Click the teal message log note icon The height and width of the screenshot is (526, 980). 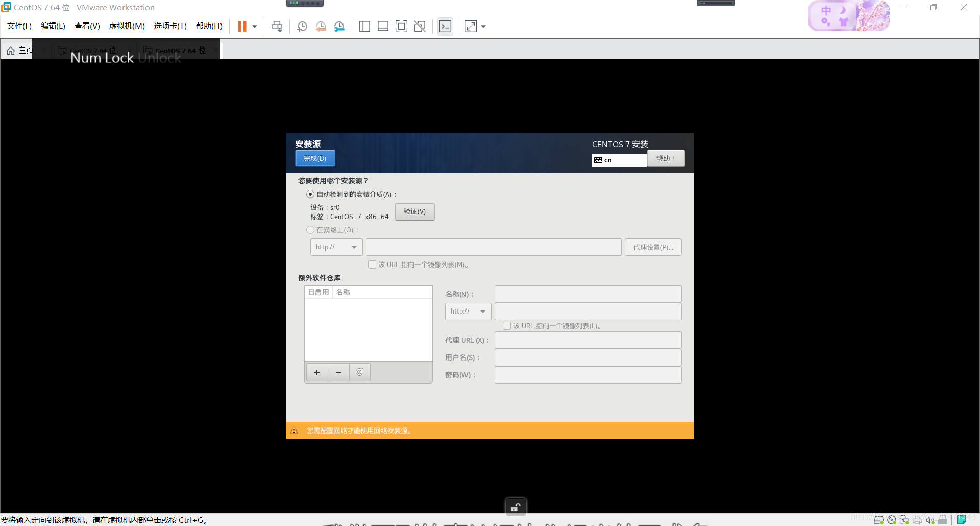(962, 520)
